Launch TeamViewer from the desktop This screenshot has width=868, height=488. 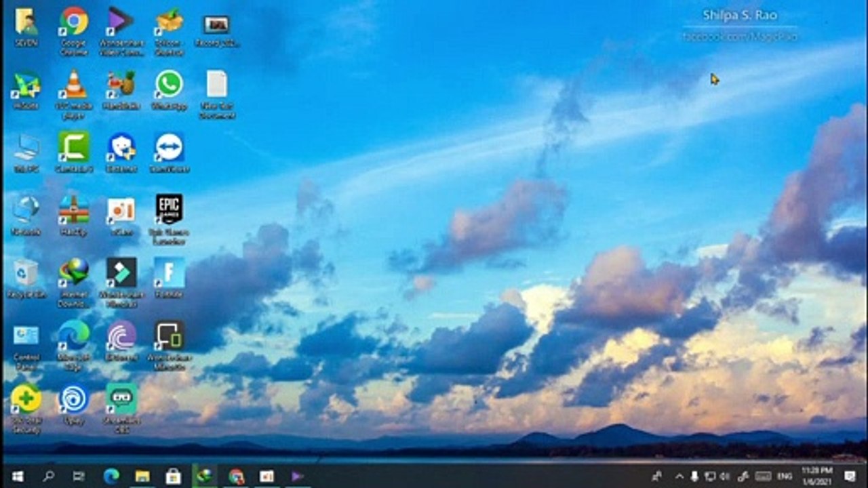tap(169, 152)
